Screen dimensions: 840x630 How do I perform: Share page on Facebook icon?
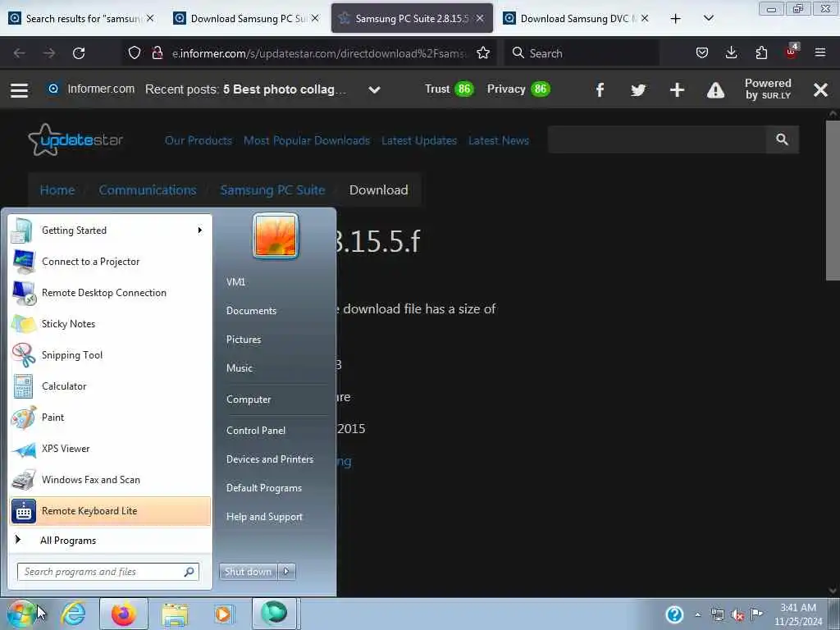pyautogui.click(x=600, y=89)
